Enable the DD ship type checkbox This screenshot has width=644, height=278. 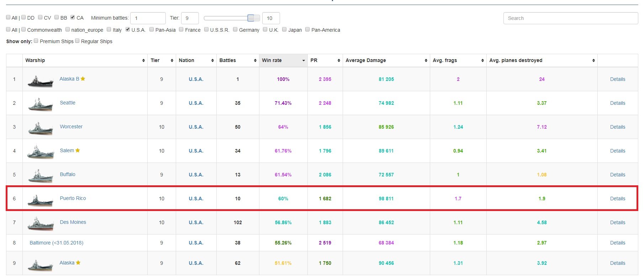tap(23, 17)
